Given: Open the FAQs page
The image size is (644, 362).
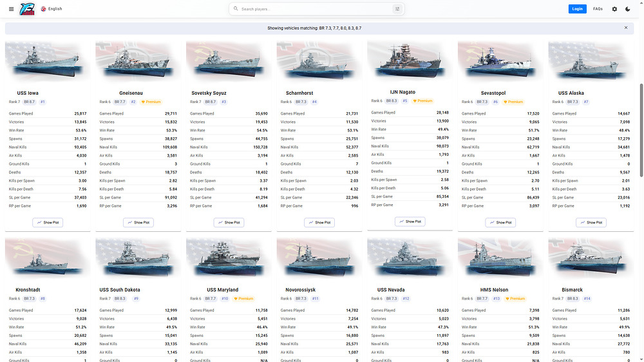Looking at the screenshot, I should [598, 8].
